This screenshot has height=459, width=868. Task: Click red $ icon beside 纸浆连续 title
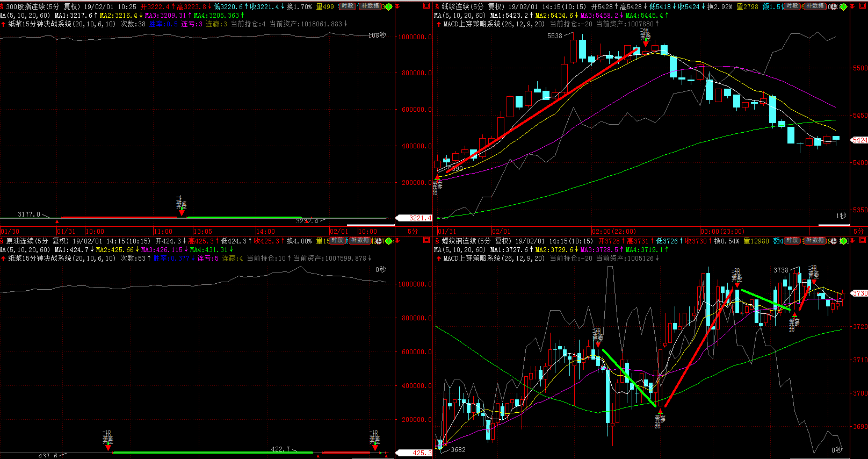pyautogui.click(x=437, y=6)
